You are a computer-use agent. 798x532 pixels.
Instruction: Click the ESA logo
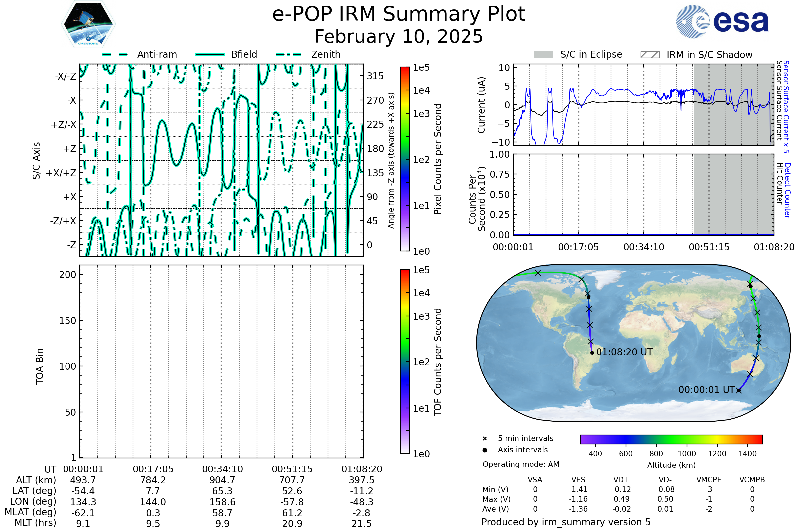pos(722,22)
